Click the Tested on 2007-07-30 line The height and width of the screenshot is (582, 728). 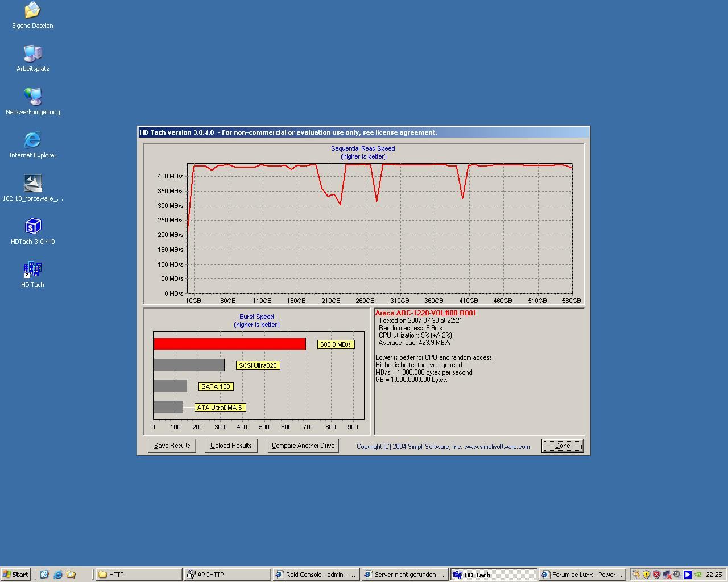420,321
